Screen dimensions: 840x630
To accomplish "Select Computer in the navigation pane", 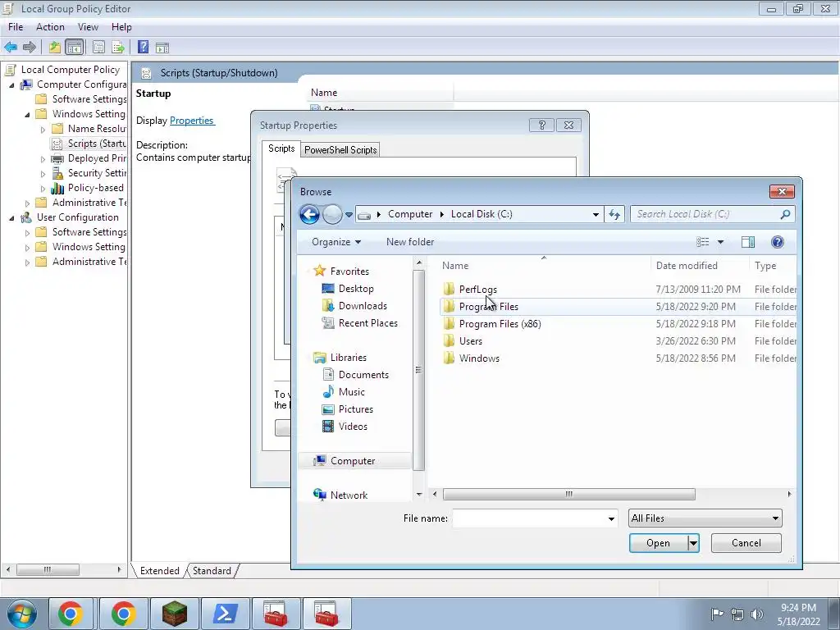I will pos(354,461).
